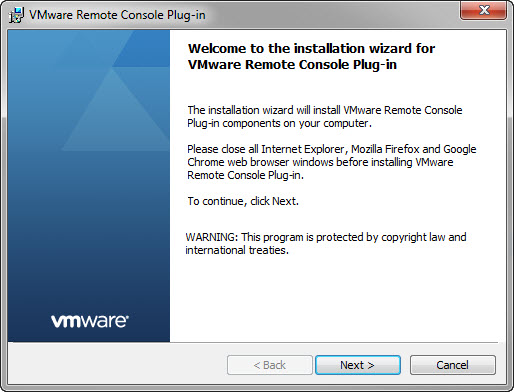Click the international treaties line of the warning
514x392 pixels.
point(237,250)
